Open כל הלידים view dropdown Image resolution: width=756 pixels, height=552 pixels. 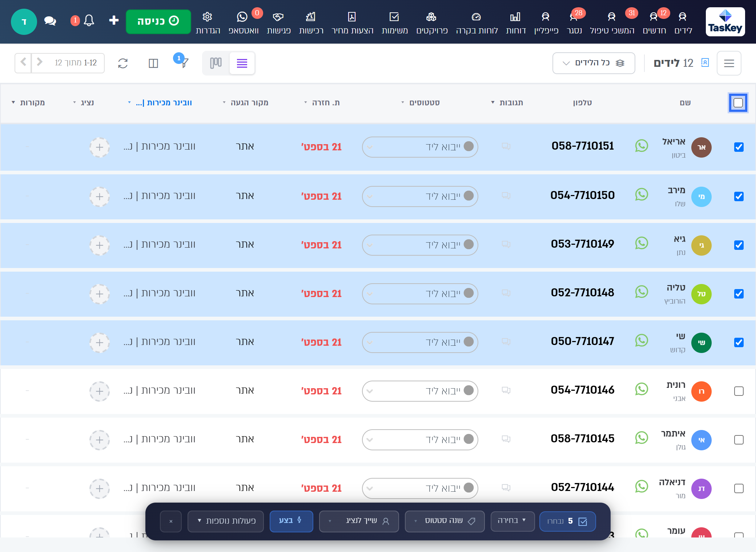594,63
